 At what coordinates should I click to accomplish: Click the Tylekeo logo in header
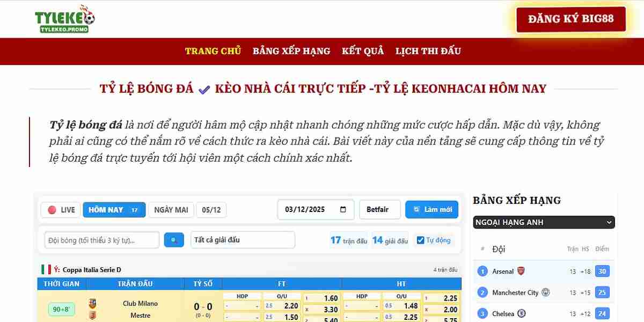coord(64,19)
